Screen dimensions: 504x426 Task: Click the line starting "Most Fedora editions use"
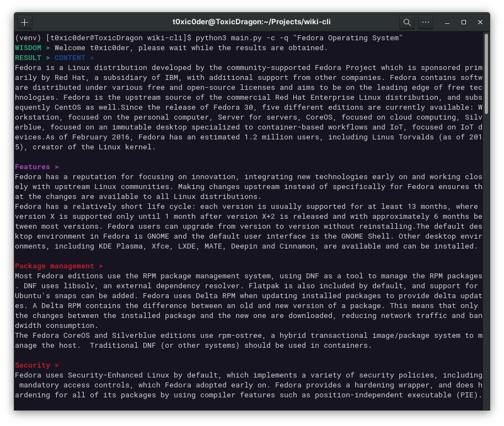(x=249, y=276)
